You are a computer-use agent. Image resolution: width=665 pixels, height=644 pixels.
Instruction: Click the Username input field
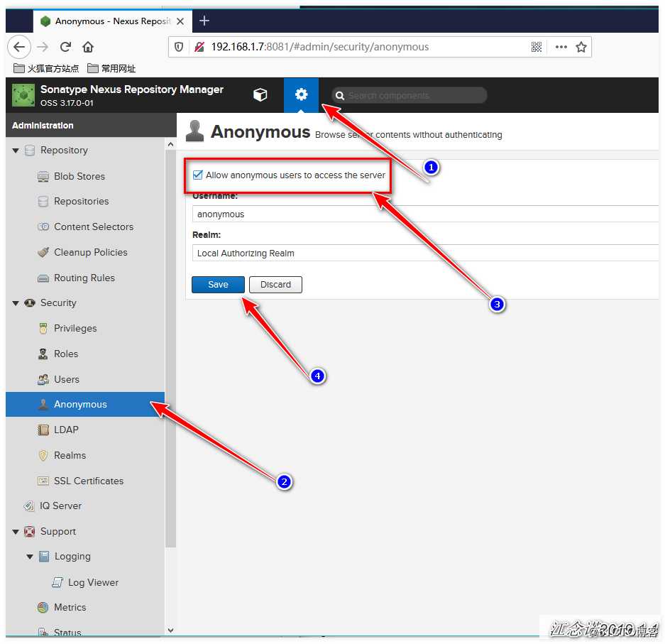(425, 214)
